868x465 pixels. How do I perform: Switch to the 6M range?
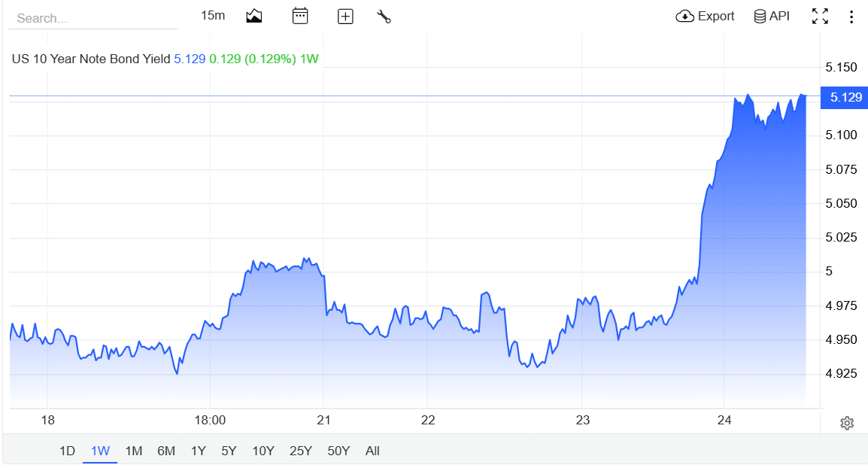[x=166, y=451]
